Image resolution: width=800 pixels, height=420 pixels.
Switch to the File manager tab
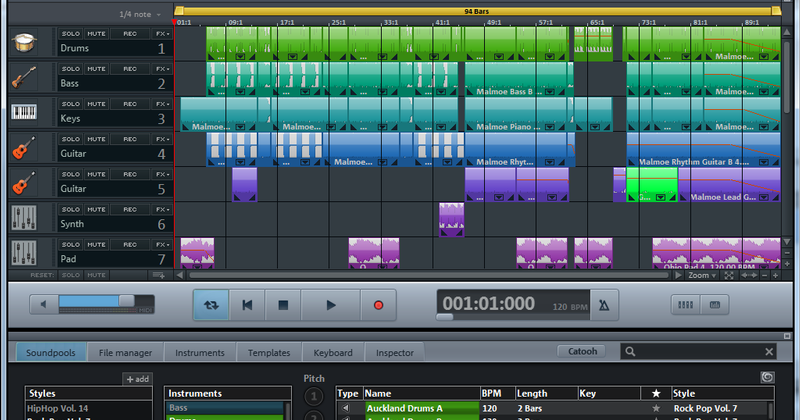pyautogui.click(x=125, y=353)
